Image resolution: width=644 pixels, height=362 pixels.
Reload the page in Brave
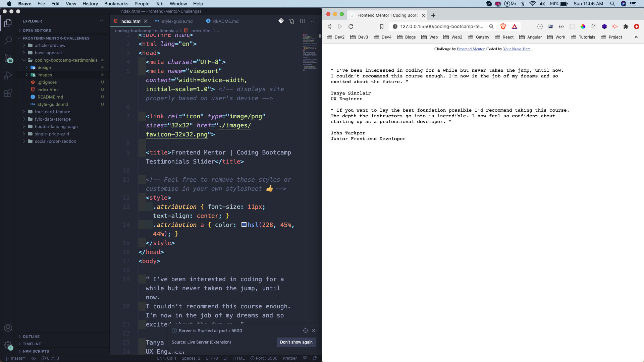point(351,26)
